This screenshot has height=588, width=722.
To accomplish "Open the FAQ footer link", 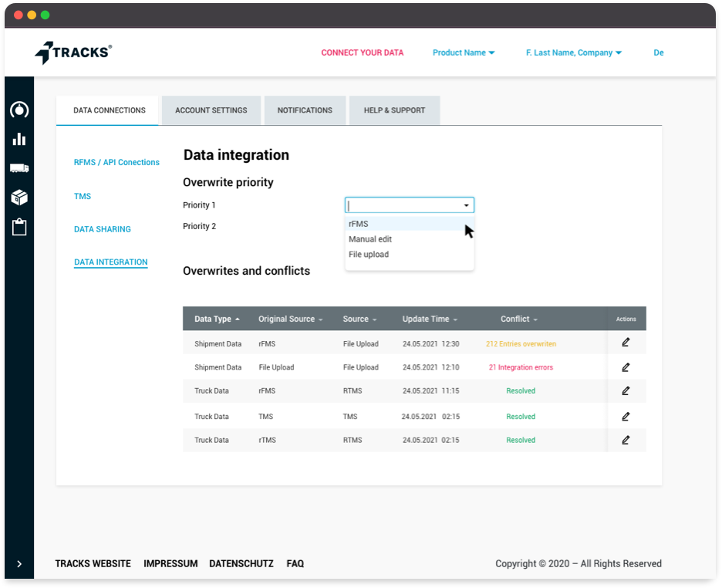I will coord(295,563).
